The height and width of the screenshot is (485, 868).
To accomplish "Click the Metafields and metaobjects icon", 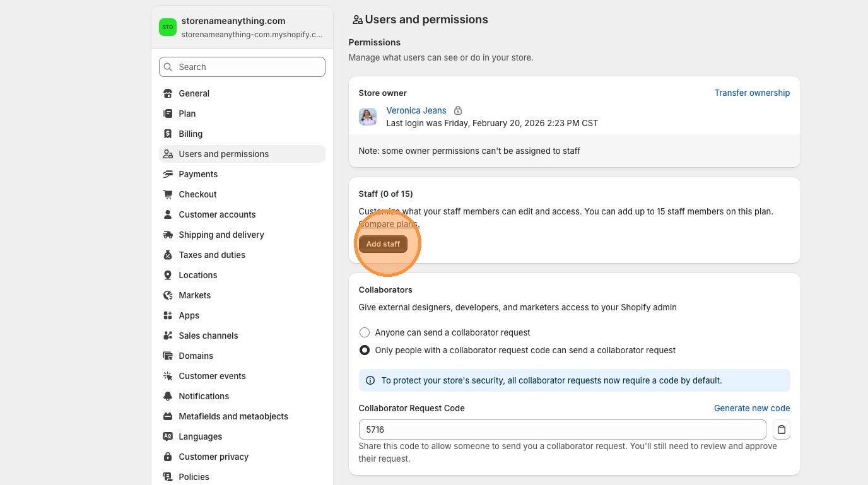I will click(x=168, y=416).
